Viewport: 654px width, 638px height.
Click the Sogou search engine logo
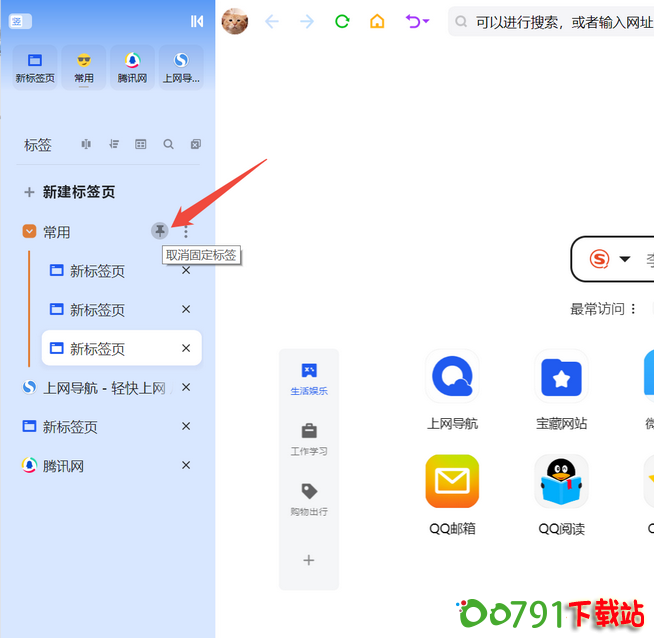click(x=599, y=259)
